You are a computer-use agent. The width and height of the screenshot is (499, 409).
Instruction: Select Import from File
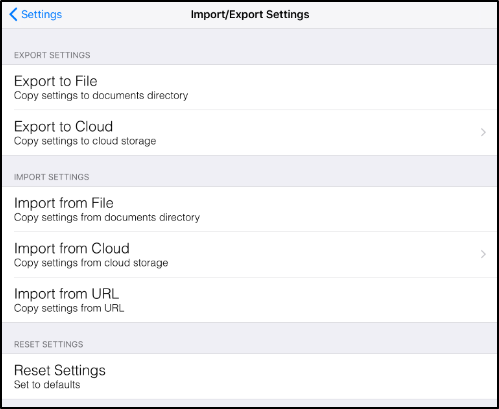(x=249, y=209)
